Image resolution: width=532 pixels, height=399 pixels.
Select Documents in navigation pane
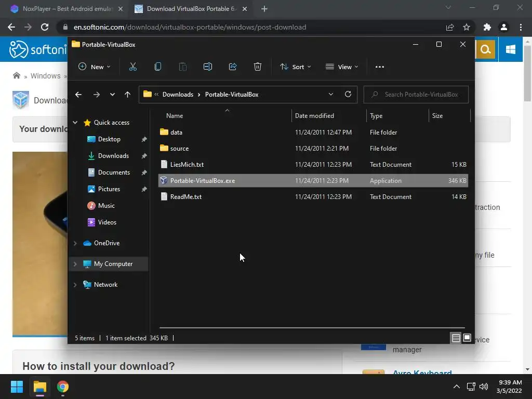(114, 172)
